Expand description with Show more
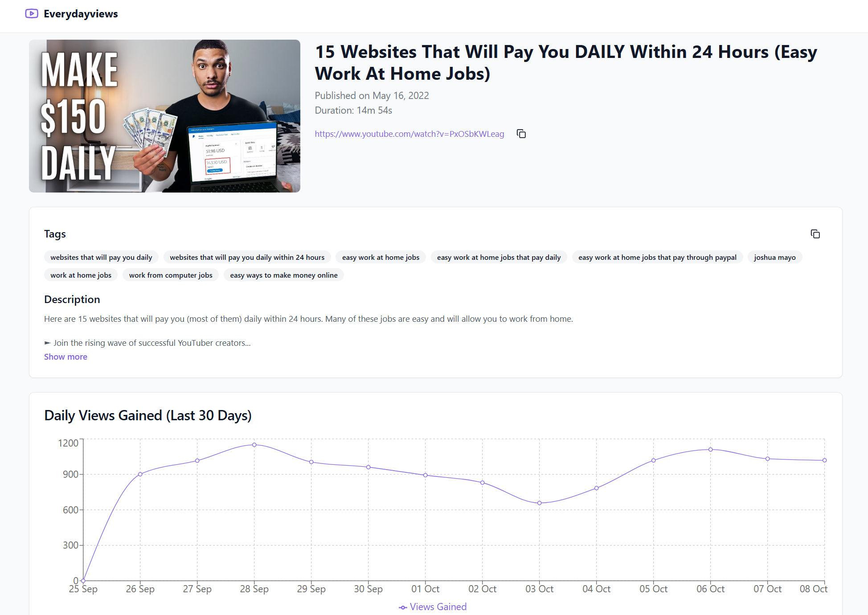This screenshot has width=868, height=615. 66,357
